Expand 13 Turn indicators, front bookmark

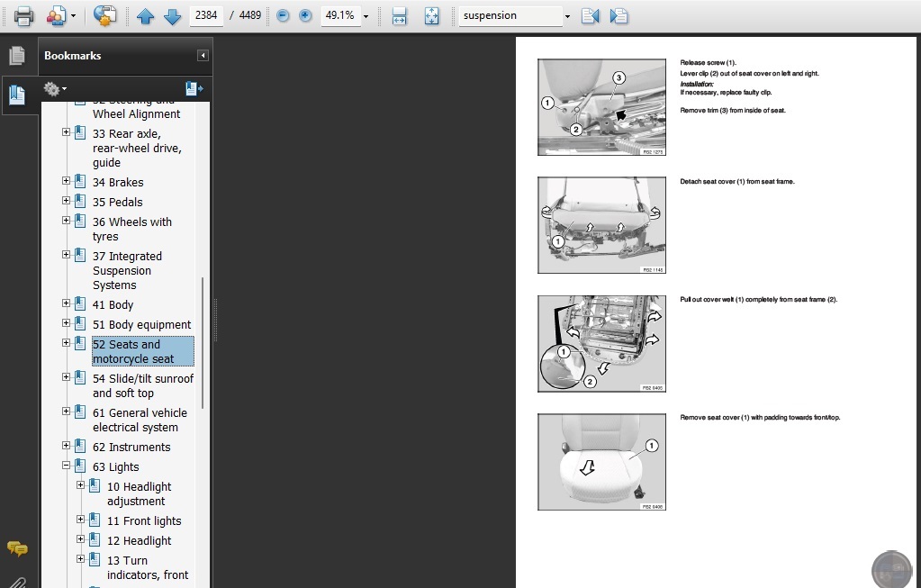point(80,558)
